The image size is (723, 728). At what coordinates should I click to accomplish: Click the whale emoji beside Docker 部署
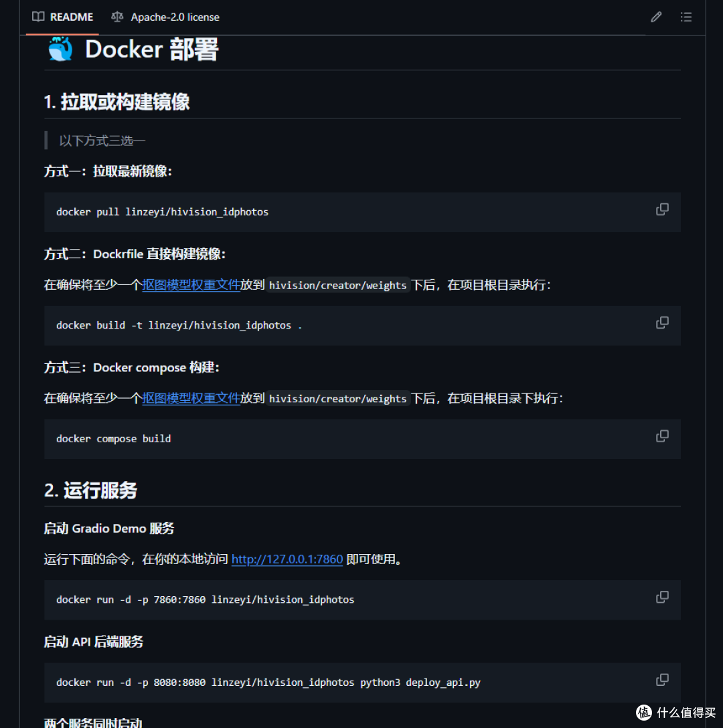(59, 49)
